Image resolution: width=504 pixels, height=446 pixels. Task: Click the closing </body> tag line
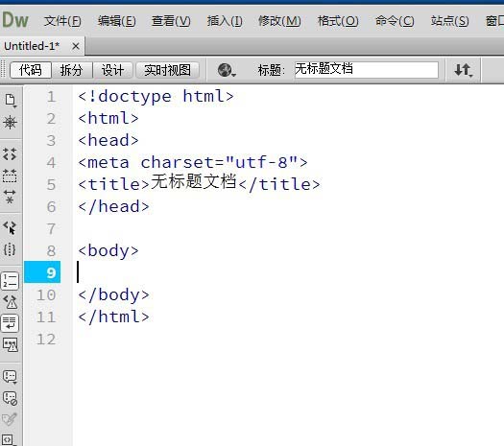pos(114,294)
